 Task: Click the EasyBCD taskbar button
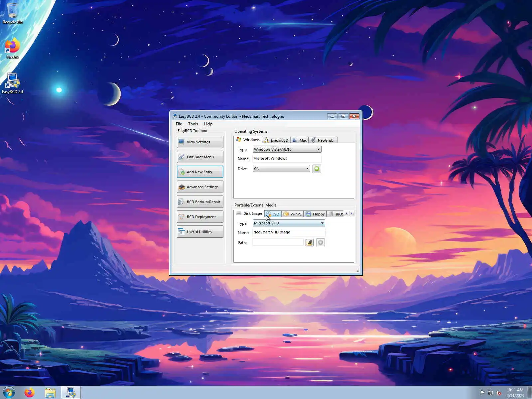(x=71, y=393)
